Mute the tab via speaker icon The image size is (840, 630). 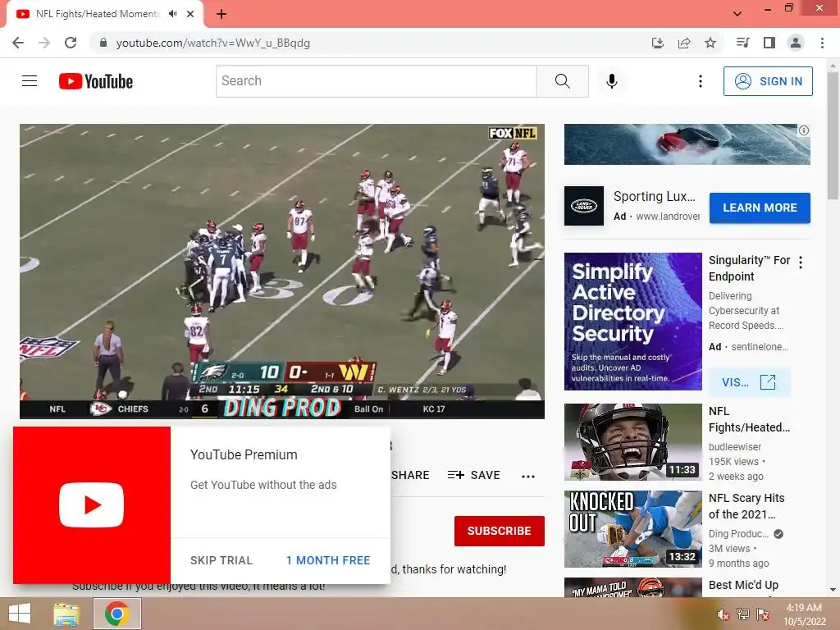(172, 14)
